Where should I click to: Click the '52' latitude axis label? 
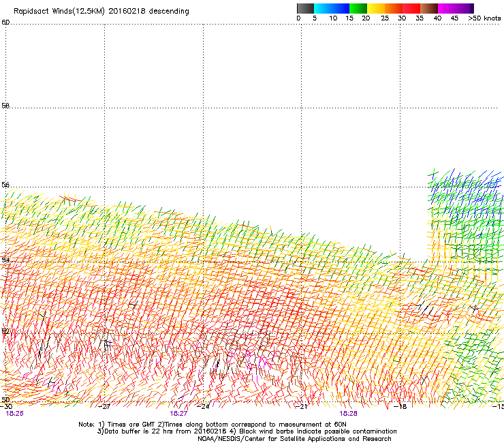click(x=5, y=331)
